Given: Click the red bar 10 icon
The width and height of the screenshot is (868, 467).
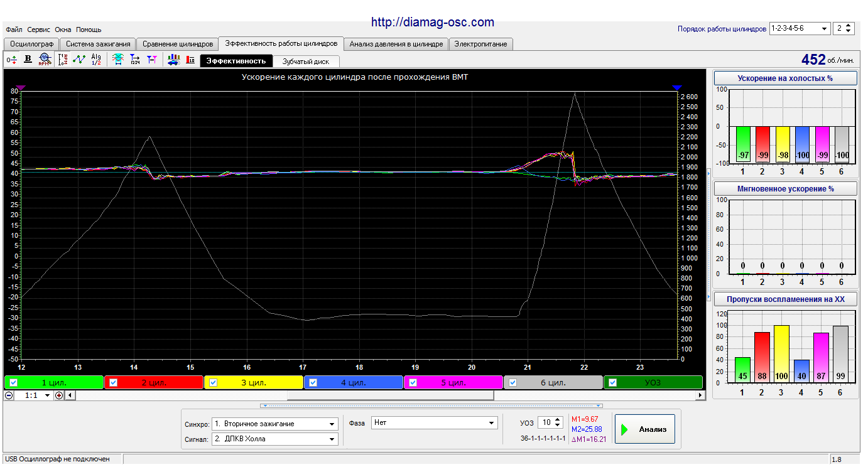Looking at the screenshot, I should tap(190, 60).
